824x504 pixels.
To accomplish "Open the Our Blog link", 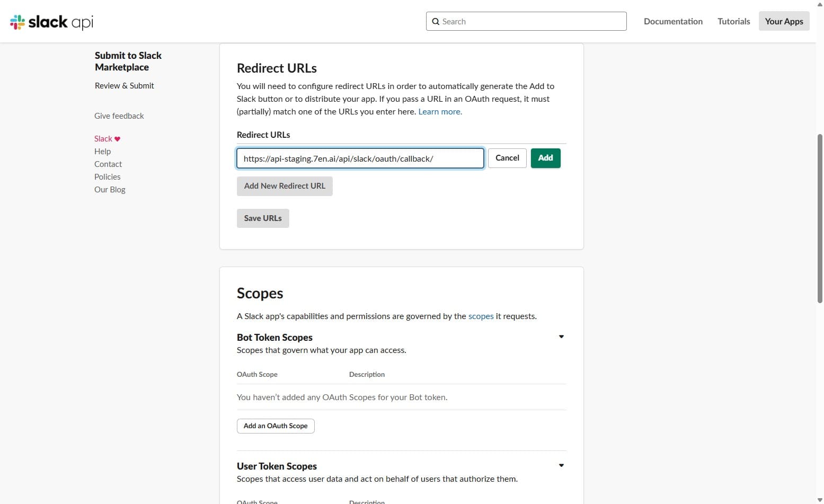I will pos(110,189).
